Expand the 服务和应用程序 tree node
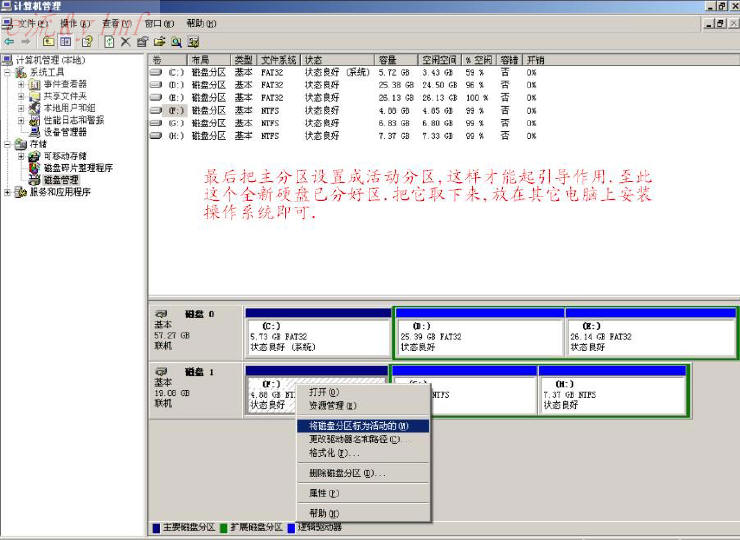 tap(9, 192)
